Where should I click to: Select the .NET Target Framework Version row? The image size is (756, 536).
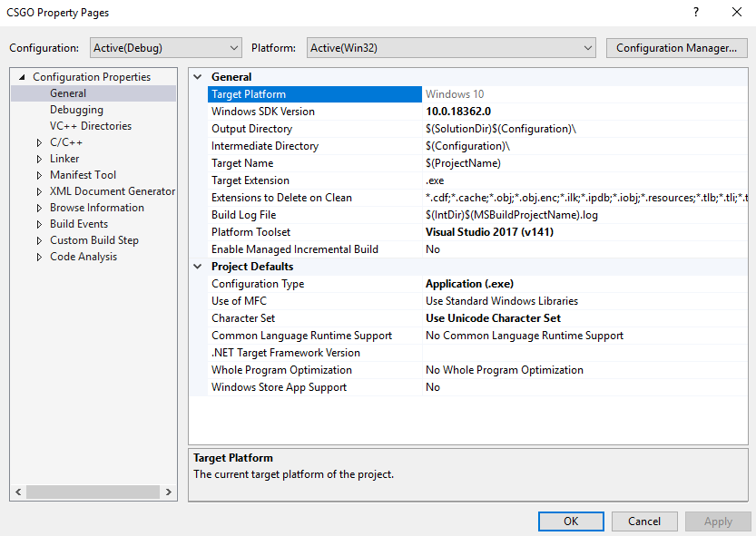point(477,353)
